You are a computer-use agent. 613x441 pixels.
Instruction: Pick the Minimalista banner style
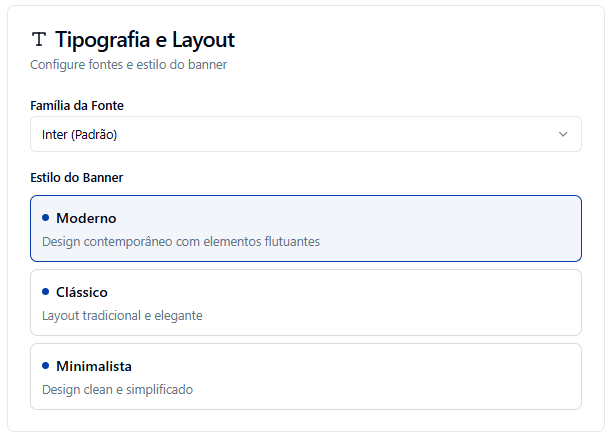(x=305, y=376)
